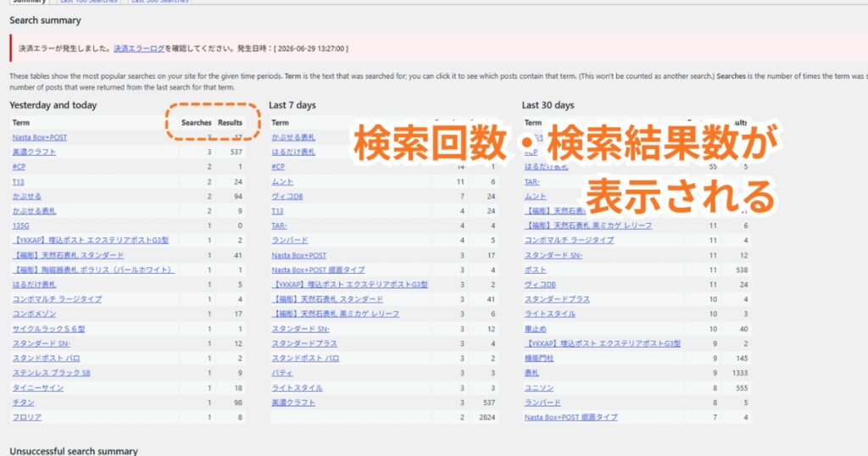Open the チタン search term
Screen dimensions: 868x456
point(23,403)
